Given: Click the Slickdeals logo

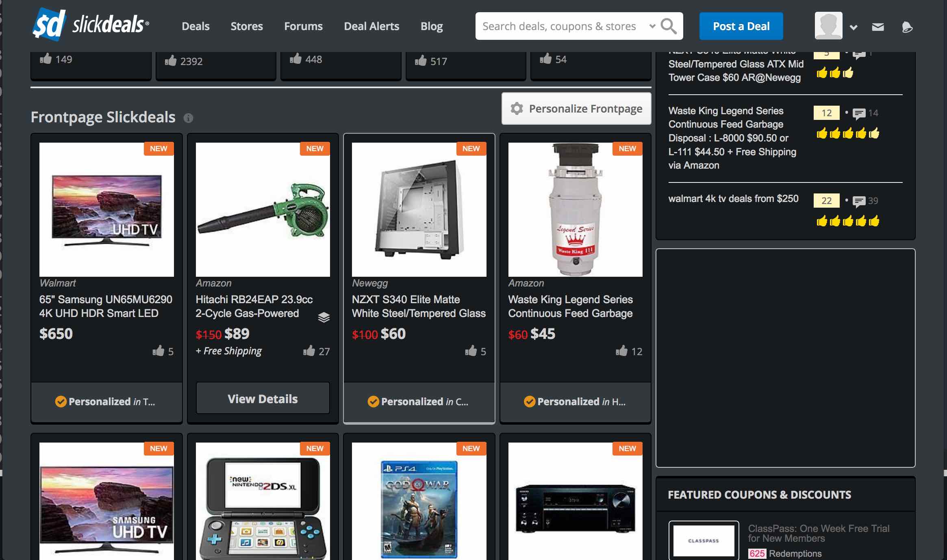Looking at the screenshot, I should coord(89,24).
